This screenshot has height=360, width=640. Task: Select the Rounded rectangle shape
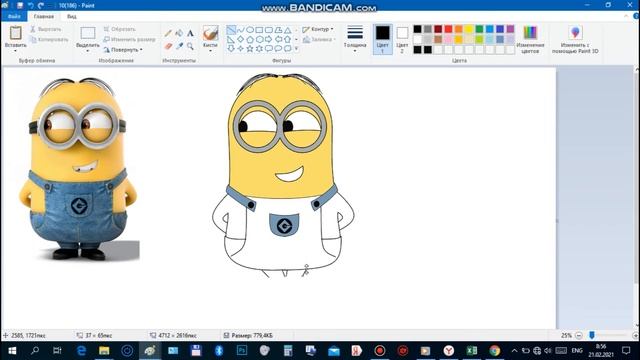(x=269, y=30)
